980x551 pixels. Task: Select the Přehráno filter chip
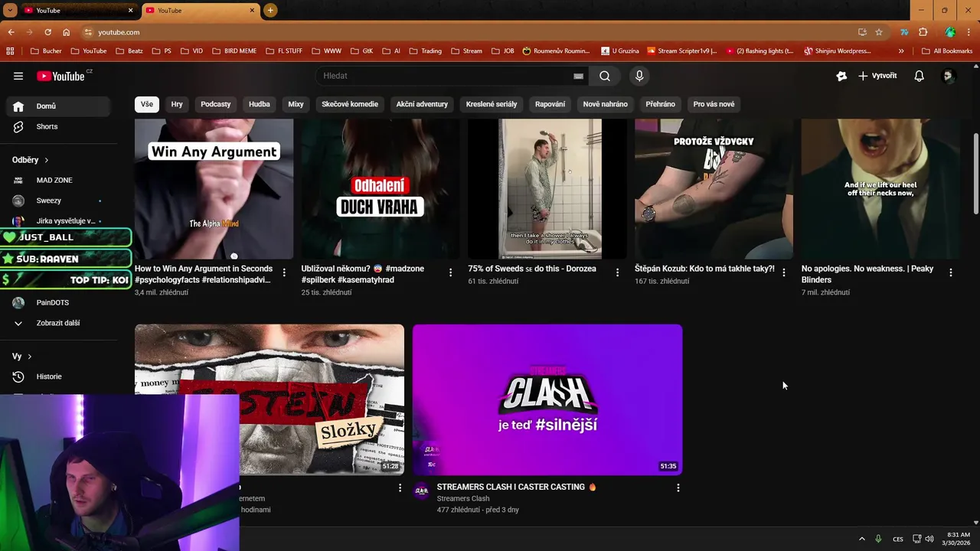pyautogui.click(x=660, y=104)
